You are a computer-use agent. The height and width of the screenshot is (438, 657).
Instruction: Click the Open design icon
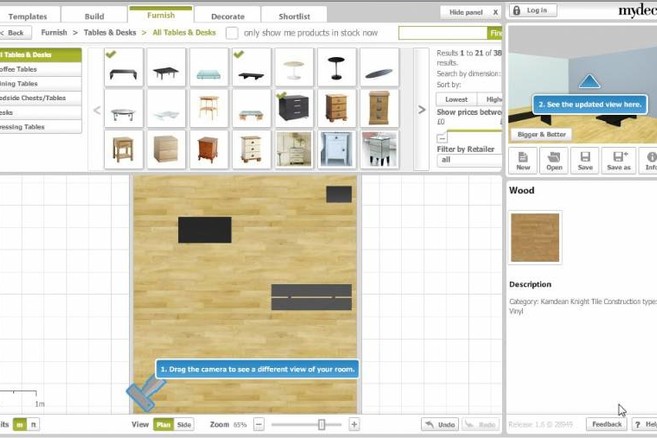554,160
